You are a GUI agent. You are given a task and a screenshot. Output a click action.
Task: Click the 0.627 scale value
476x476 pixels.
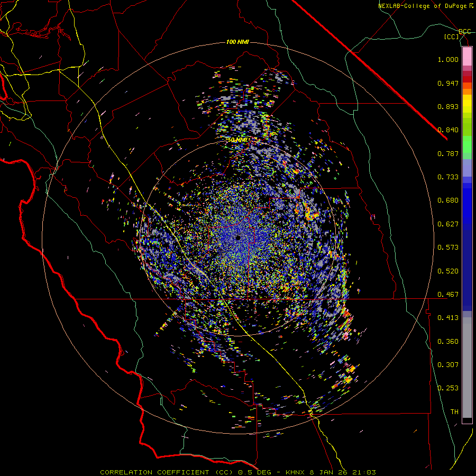coord(448,224)
